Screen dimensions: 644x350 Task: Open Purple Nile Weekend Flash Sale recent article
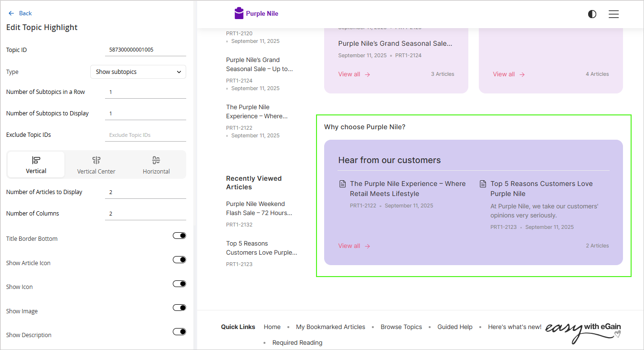(258, 208)
